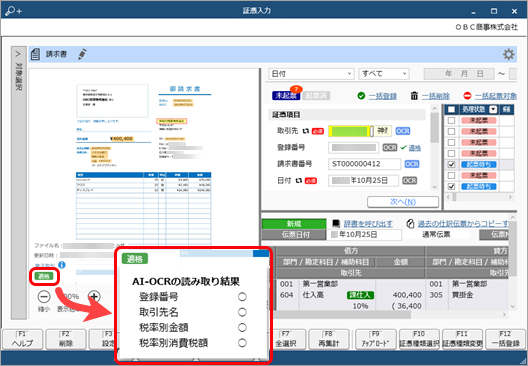Image resolution: width=528 pixels, height=366 pixels.
Task: Click the F1 ヘルプ function key
Action: point(23,339)
